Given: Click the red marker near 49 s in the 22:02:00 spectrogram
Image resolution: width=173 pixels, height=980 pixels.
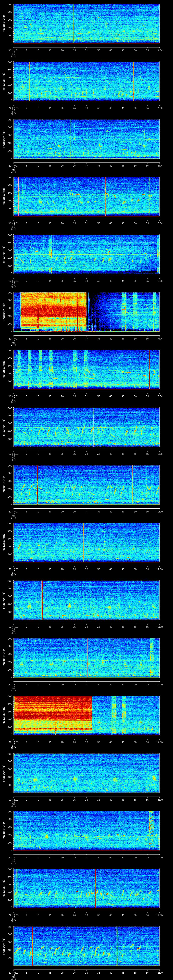Looking at the screenshot, I should (x=133, y=81).
